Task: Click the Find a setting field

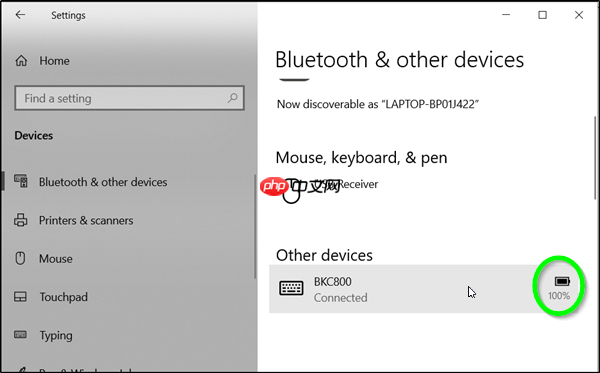Action: [129, 98]
